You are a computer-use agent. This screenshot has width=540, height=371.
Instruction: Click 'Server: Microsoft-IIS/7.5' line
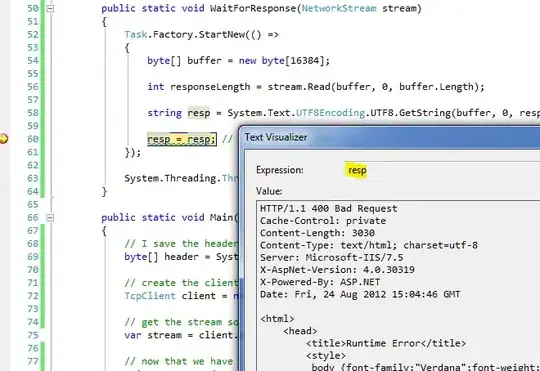(x=331, y=258)
